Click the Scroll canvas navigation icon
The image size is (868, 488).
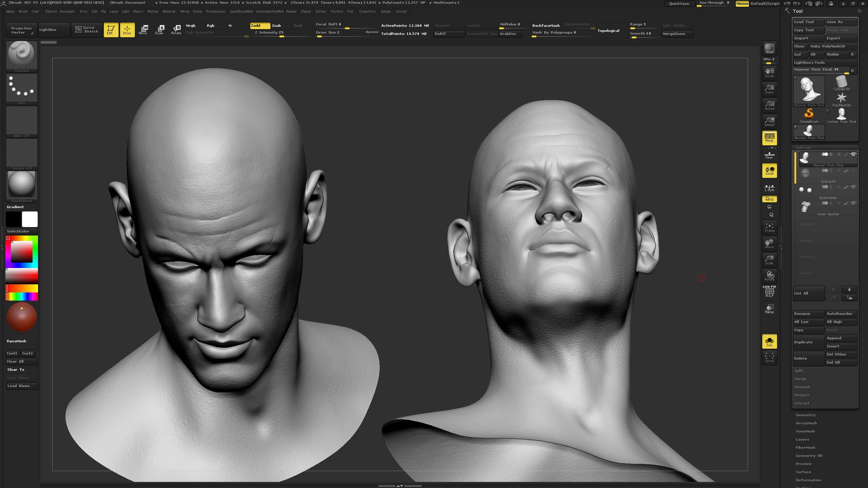click(769, 73)
